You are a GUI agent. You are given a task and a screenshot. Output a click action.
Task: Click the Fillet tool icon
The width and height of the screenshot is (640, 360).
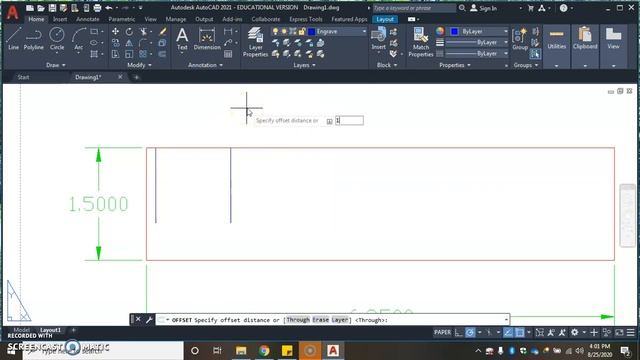tap(143, 43)
